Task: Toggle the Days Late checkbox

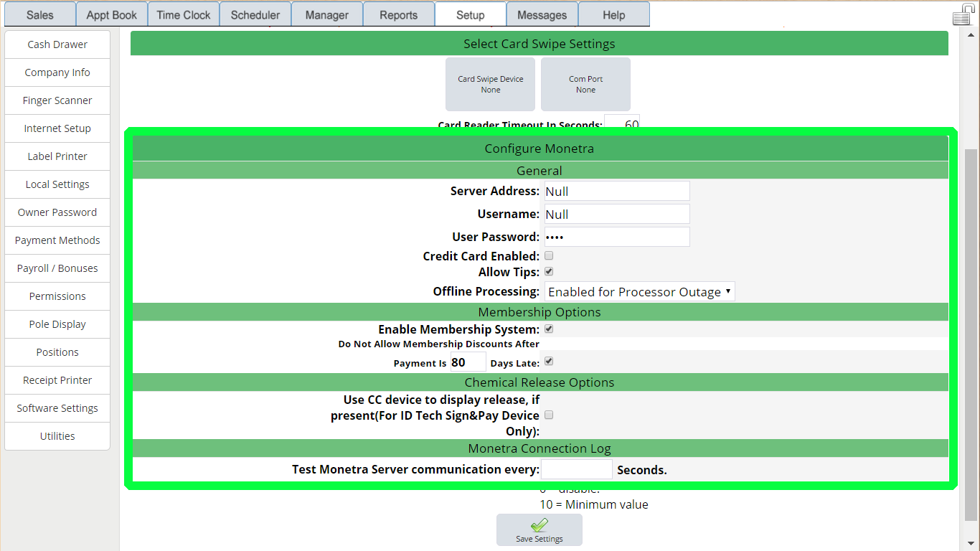Action: tap(549, 362)
